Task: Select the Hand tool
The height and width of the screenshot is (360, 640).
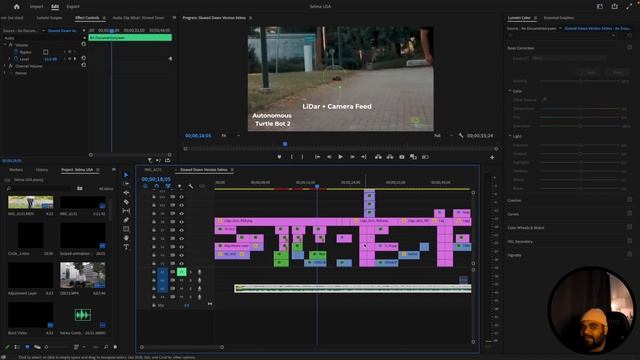Action: [x=126, y=238]
